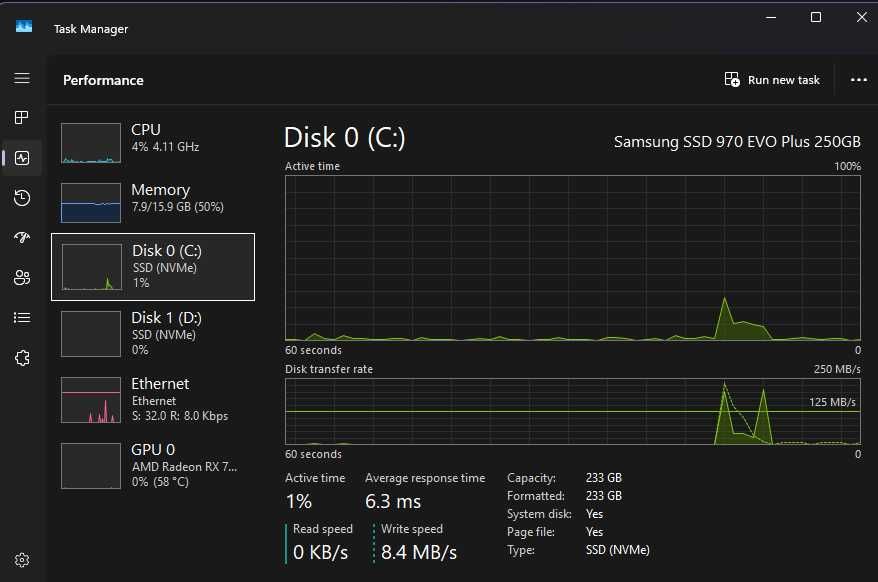Click the 'Write speed' label

click(412, 529)
